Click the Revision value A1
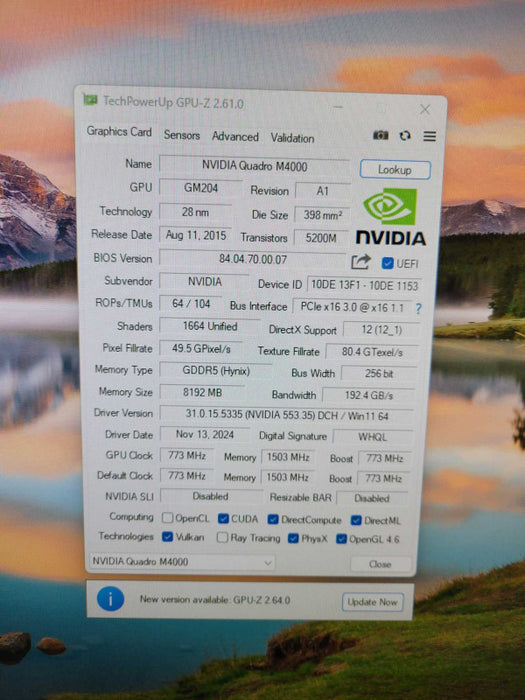The image size is (525, 700). pos(322,192)
